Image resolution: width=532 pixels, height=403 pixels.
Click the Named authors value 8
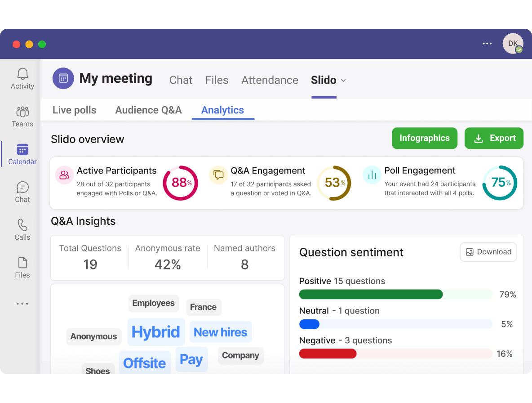pyautogui.click(x=244, y=264)
